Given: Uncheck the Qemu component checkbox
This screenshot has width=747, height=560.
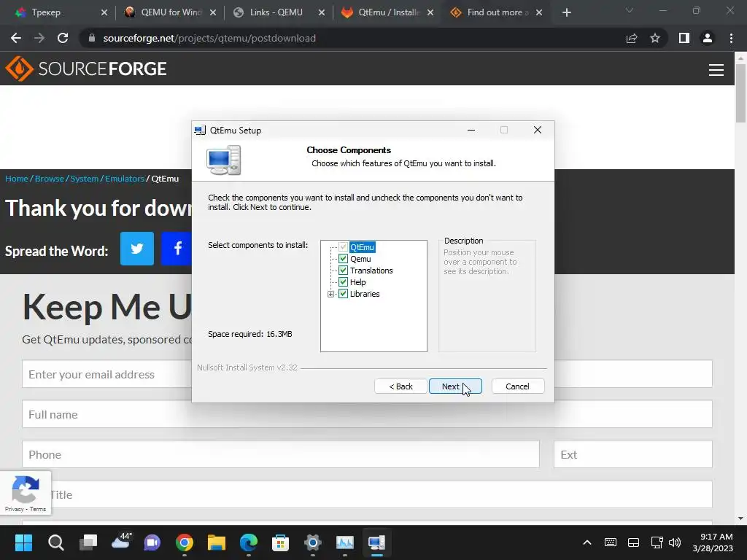Looking at the screenshot, I should (343, 259).
